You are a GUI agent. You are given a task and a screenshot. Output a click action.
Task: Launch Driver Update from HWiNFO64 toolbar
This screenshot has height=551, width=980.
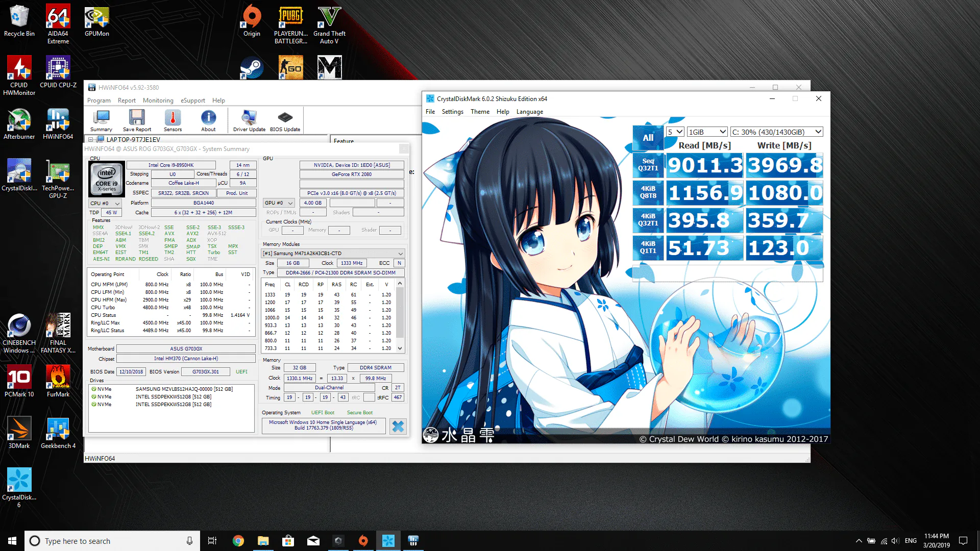pyautogui.click(x=249, y=120)
